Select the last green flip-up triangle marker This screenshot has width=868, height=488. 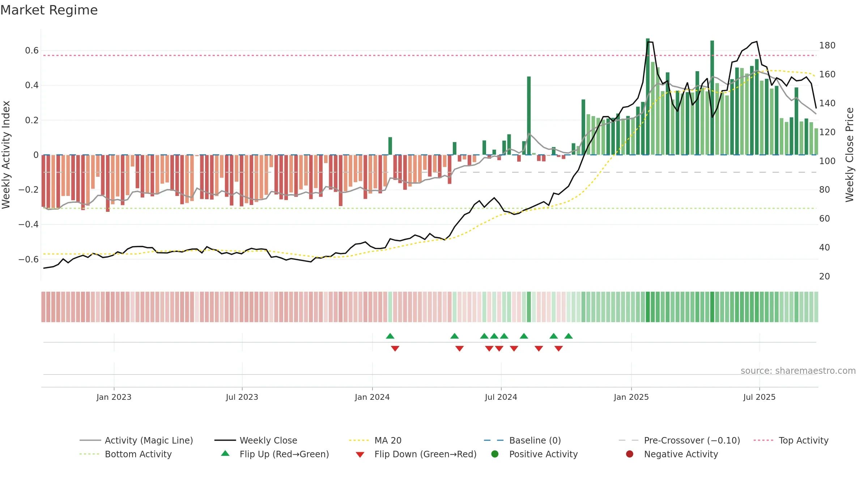click(x=569, y=336)
